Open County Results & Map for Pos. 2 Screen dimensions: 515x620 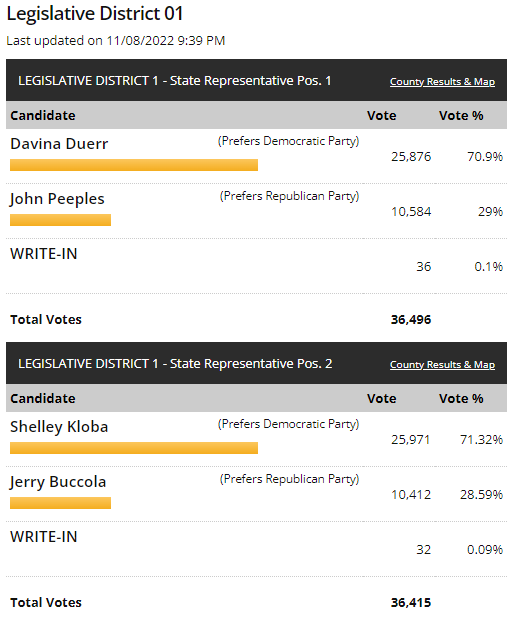click(442, 365)
